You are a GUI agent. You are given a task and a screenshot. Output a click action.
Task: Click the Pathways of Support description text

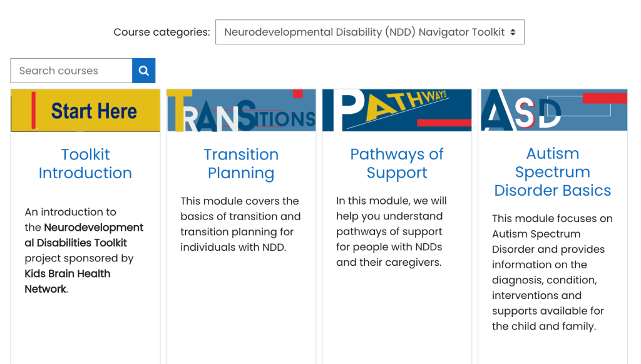click(x=393, y=231)
